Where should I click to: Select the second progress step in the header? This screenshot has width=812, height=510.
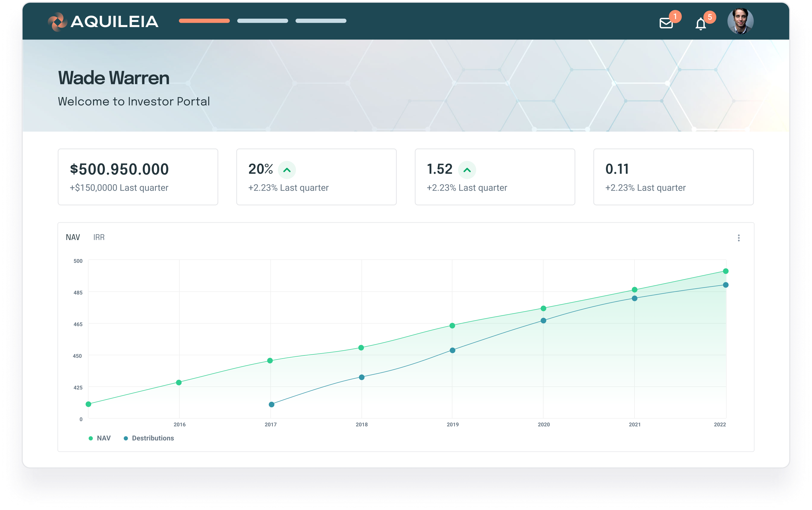coord(263,21)
